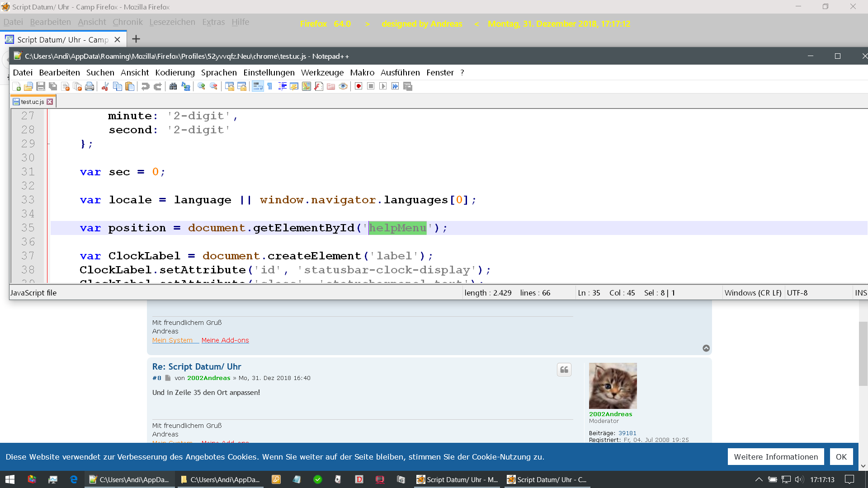Open the Meine Add-ons link
Screen dimensions: 868x488
225,340
